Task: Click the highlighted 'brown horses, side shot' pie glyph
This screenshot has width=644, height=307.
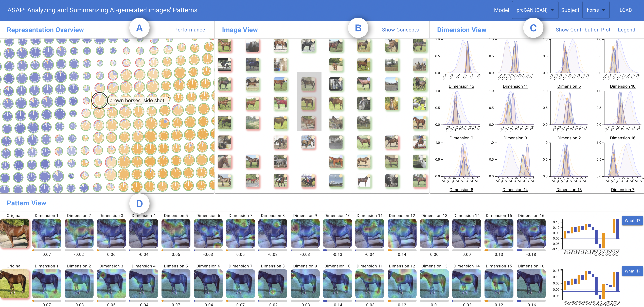Action: pyautogui.click(x=99, y=100)
